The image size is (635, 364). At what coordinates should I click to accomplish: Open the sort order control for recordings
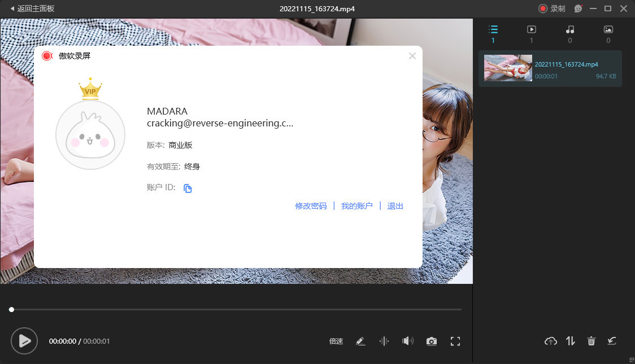(570, 341)
